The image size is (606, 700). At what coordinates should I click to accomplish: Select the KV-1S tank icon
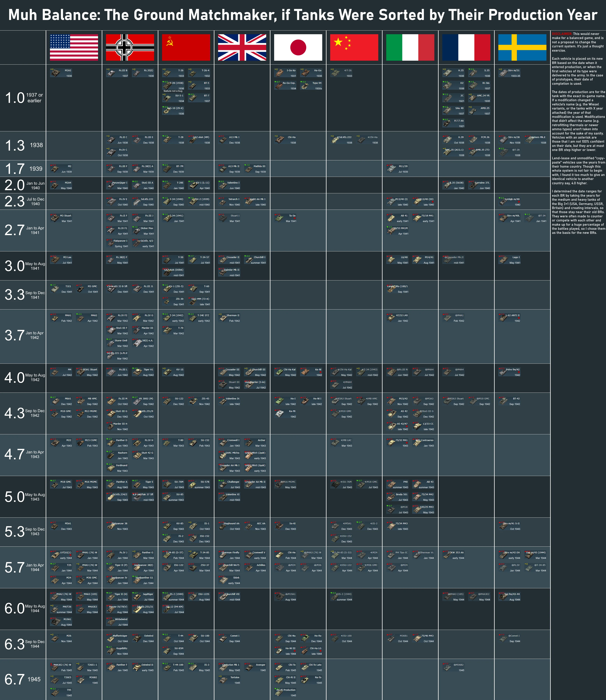pos(167,372)
